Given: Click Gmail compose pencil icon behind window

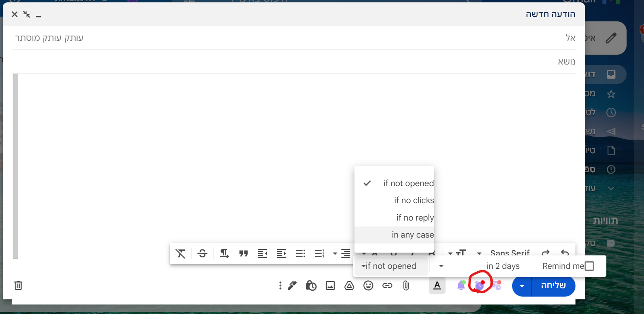Looking at the screenshot, I should pyautogui.click(x=611, y=38).
